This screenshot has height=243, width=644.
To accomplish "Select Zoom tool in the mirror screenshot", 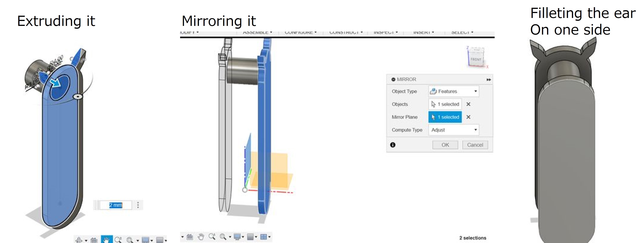I will pyautogui.click(x=212, y=236).
